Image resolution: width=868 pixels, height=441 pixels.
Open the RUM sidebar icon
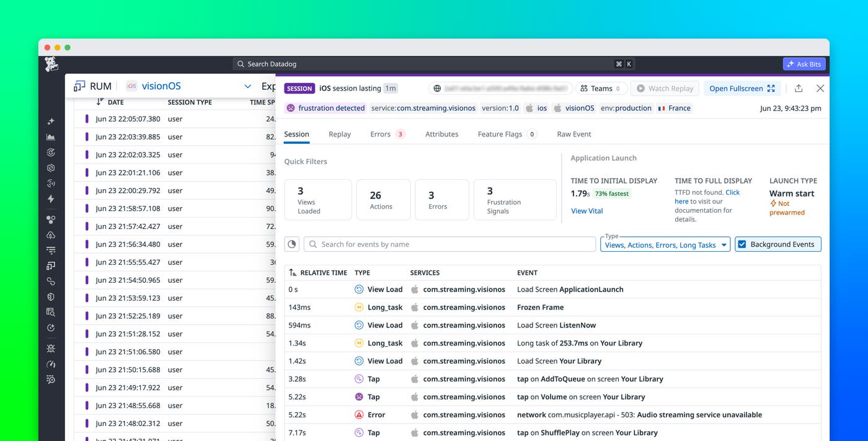point(51,266)
